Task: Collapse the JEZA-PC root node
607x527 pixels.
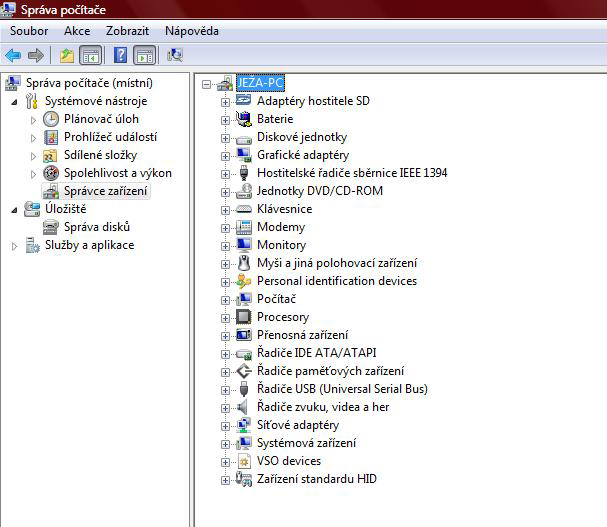Action: (207, 84)
